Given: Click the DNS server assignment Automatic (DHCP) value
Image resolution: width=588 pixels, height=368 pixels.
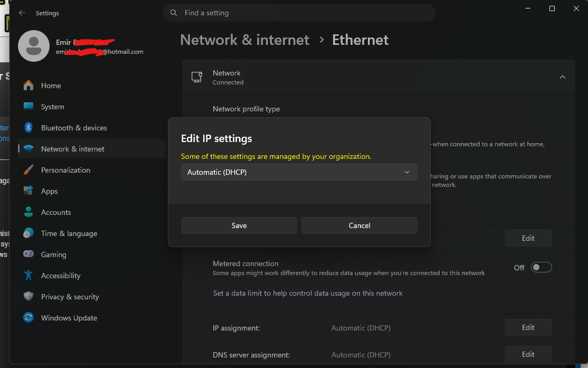Looking at the screenshot, I should (361, 354).
